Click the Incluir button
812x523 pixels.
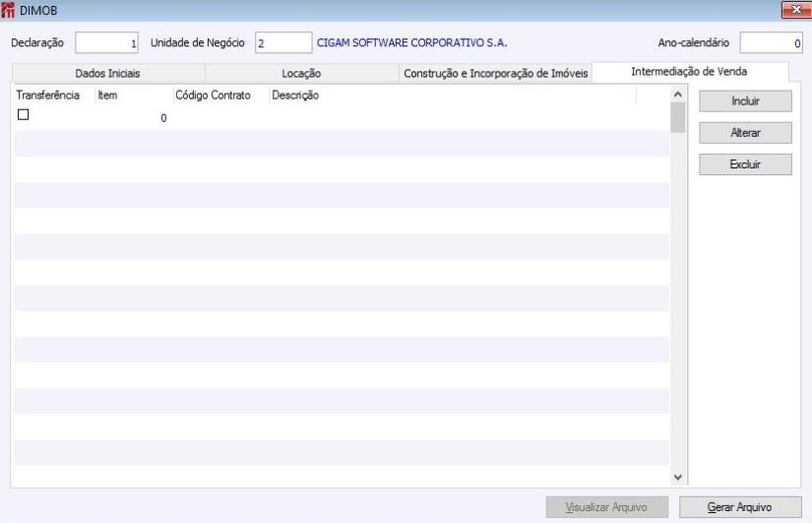(x=745, y=101)
